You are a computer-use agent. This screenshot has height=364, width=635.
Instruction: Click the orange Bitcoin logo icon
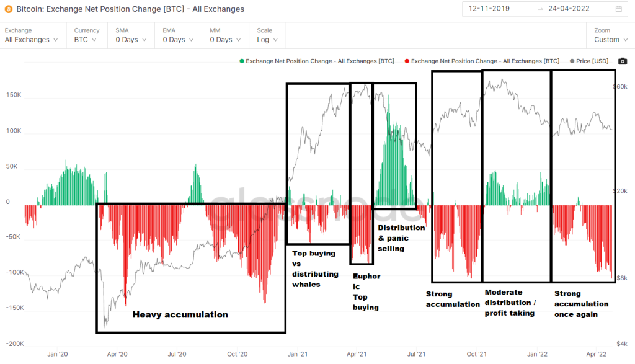pyautogui.click(x=9, y=9)
